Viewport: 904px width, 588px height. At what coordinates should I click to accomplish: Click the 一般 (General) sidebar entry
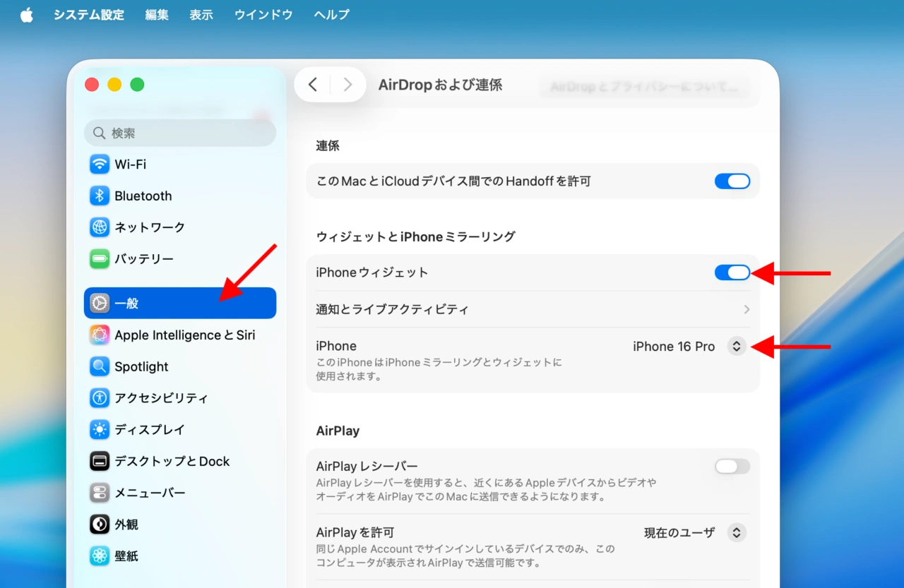(127, 303)
